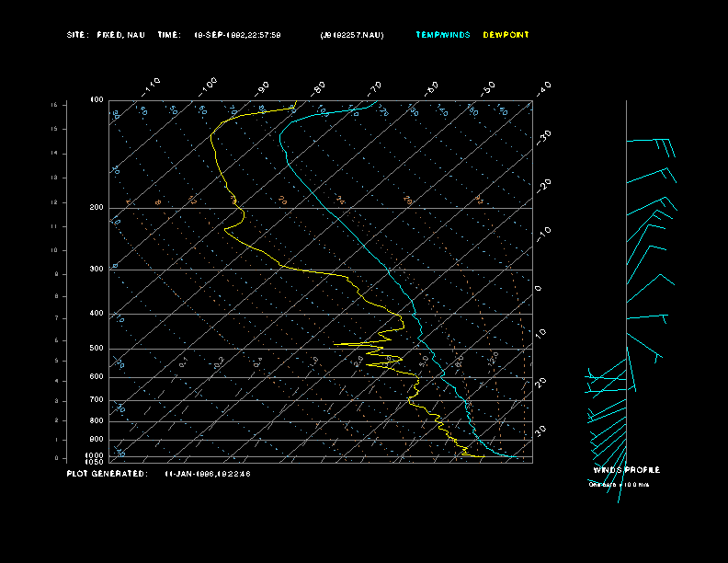
Task: Click the TIME header label
Action: (x=169, y=35)
